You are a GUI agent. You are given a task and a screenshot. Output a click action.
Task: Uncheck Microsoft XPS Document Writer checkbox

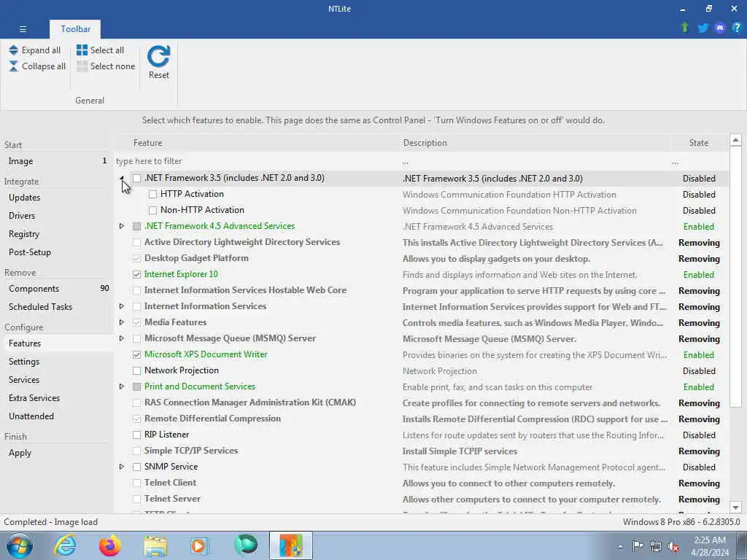click(136, 355)
